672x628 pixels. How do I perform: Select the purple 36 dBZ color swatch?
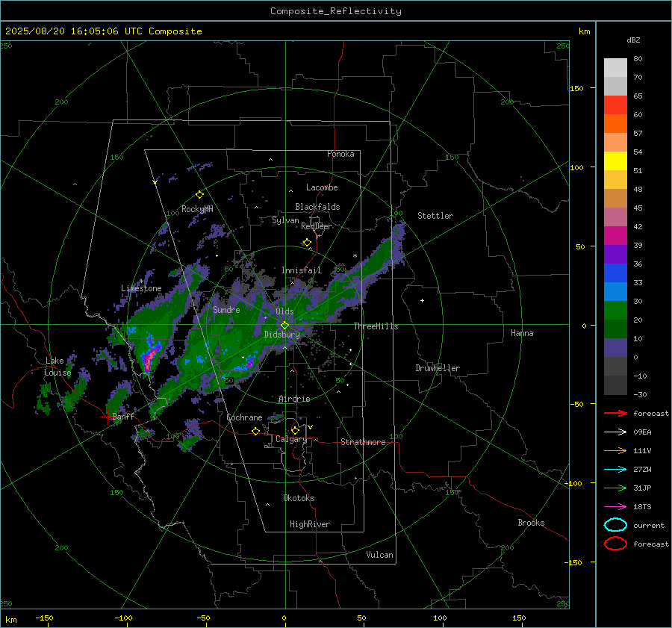click(x=615, y=254)
